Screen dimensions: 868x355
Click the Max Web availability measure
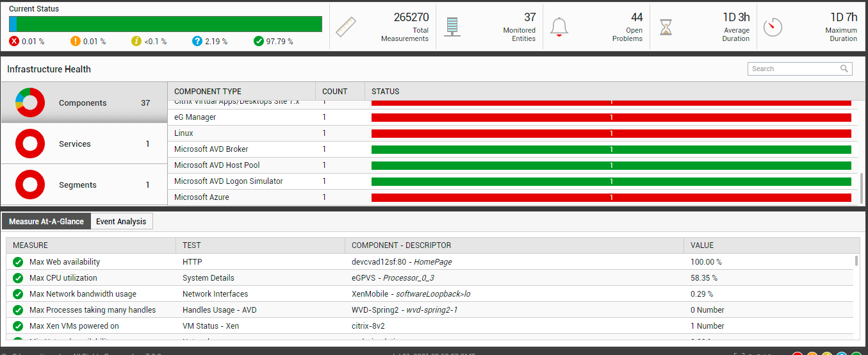coord(65,262)
